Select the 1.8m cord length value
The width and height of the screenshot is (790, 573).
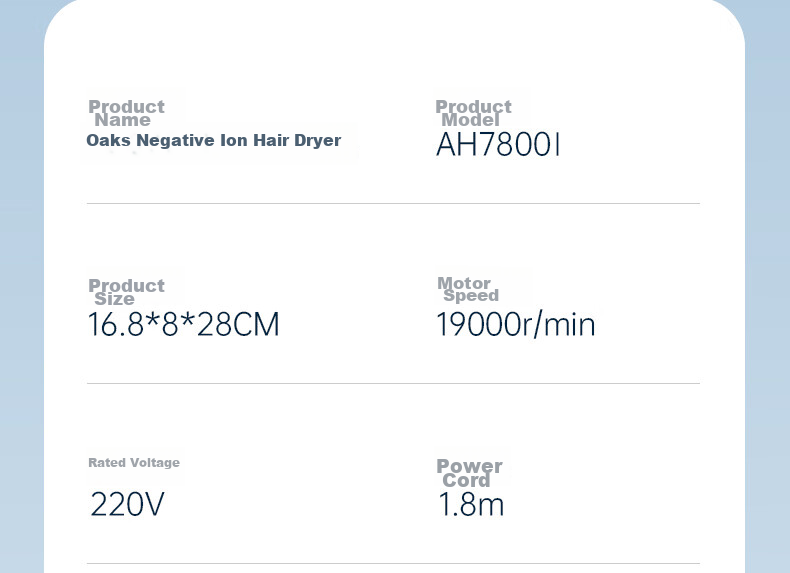click(x=471, y=504)
